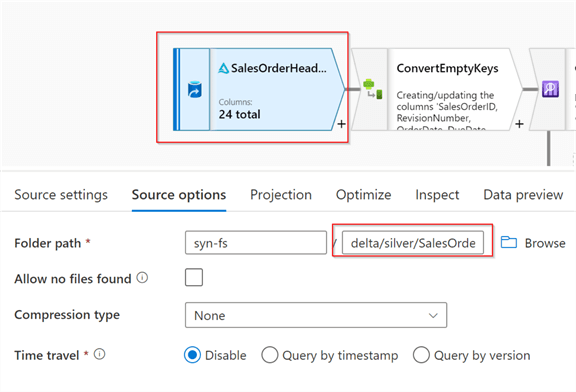576x392 pixels.
Task: Open the Compression type dropdown
Action: (316, 315)
